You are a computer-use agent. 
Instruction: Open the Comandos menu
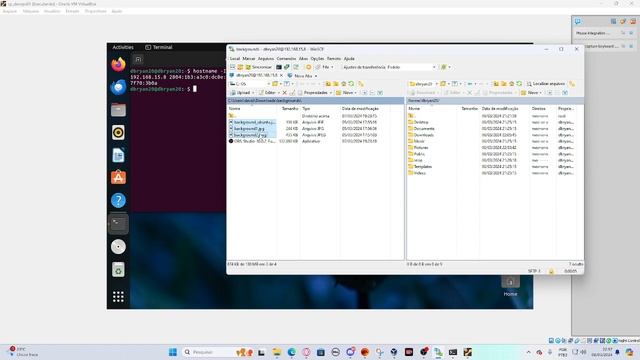point(286,59)
